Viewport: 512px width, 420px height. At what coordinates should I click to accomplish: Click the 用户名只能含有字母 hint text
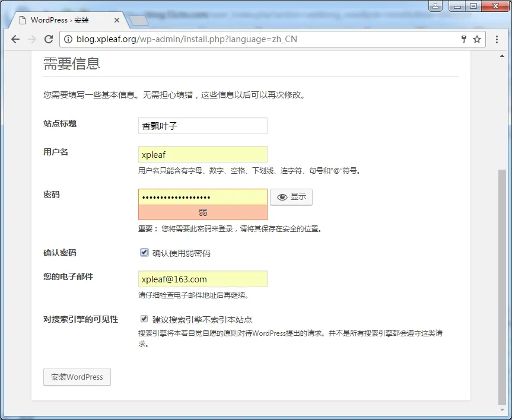(x=250, y=170)
